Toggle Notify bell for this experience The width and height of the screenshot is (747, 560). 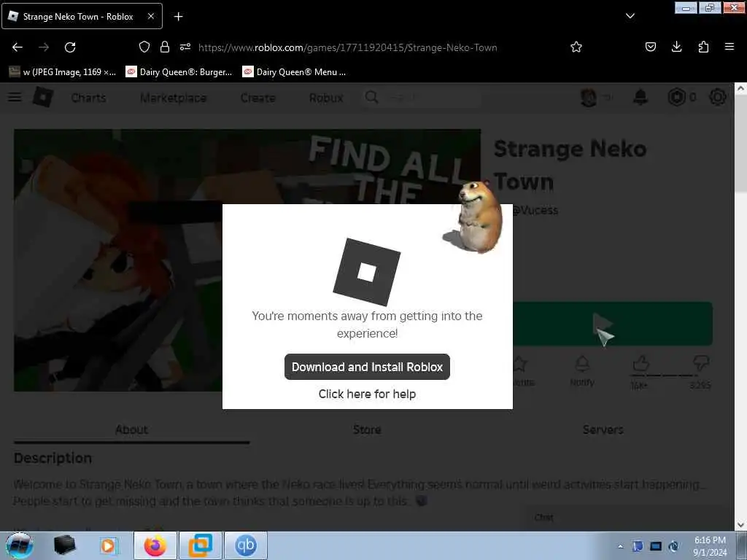coord(581,371)
